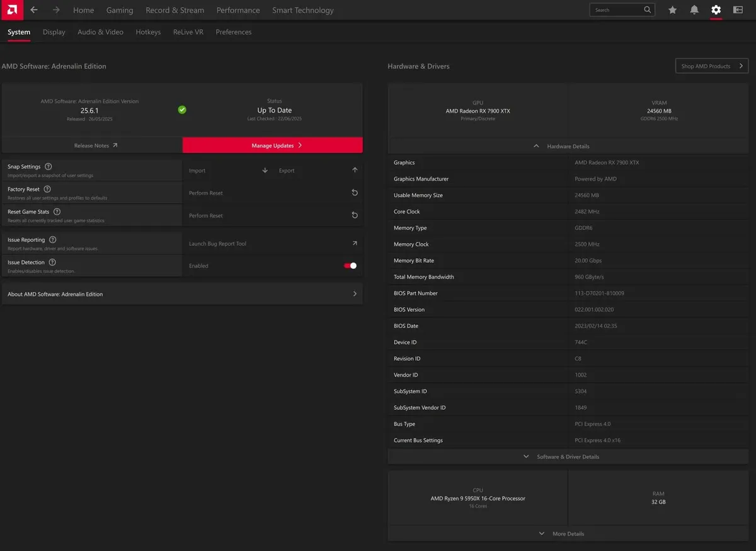Click Perform Reset for Game Stats
The height and width of the screenshot is (551, 756).
pyautogui.click(x=206, y=216)
